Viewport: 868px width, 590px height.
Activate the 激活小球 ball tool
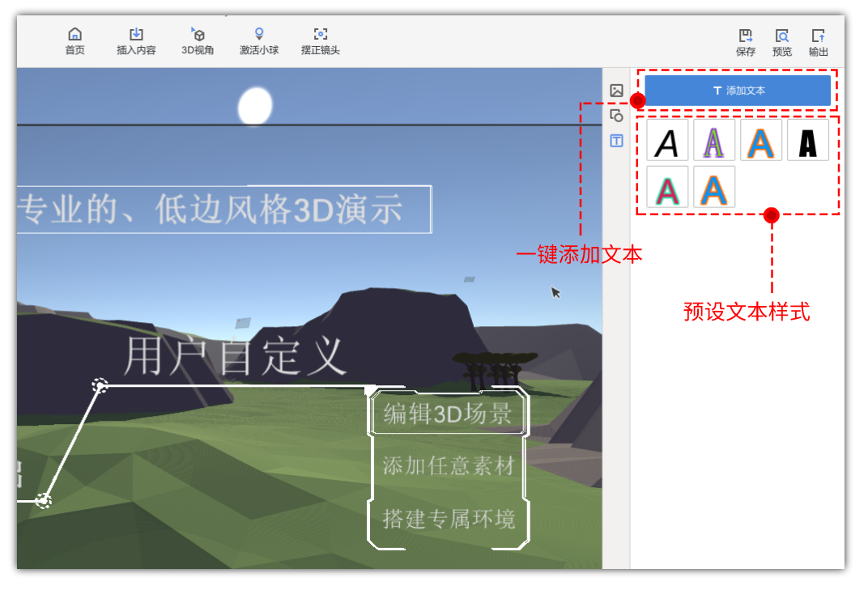[x=259, y=41]
